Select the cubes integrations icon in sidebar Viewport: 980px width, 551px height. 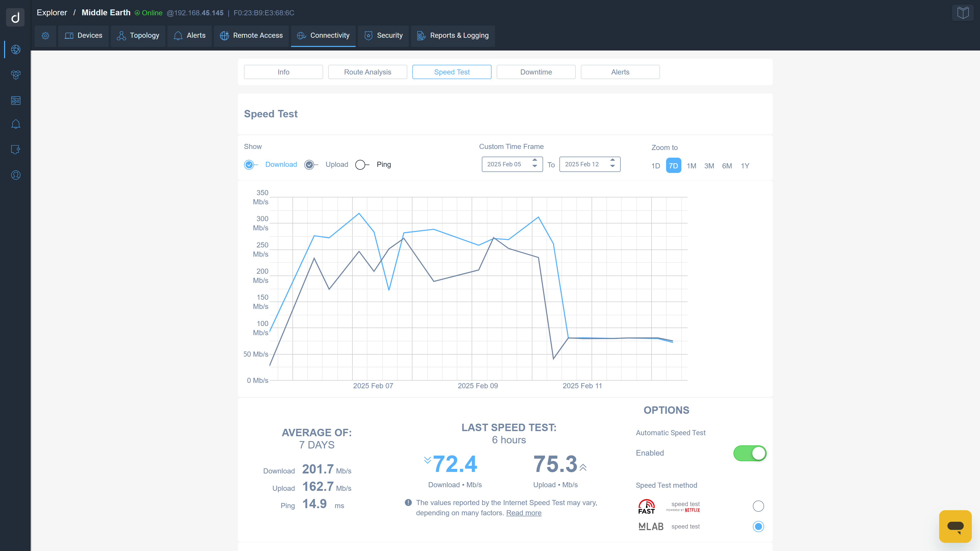click(16, 75)
